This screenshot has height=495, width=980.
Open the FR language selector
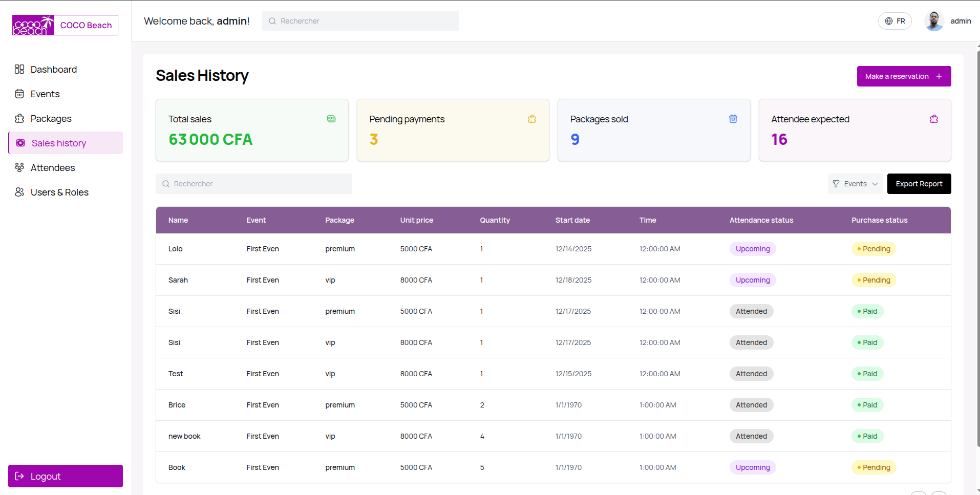894,21
